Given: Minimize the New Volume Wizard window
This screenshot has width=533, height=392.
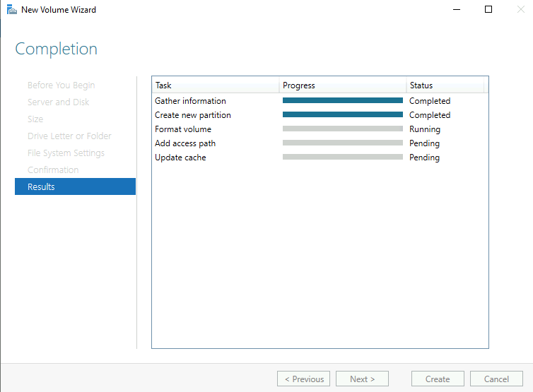Looking at the screenshot, I should point(457,9).
